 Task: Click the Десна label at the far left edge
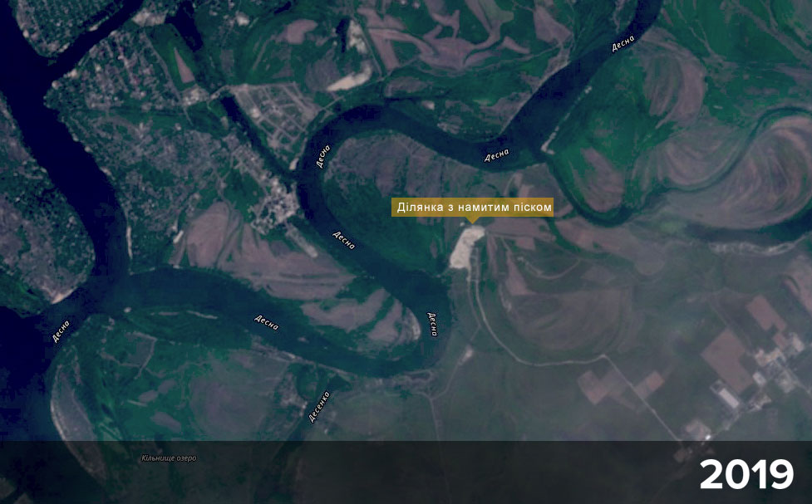(x=61, y=330)
